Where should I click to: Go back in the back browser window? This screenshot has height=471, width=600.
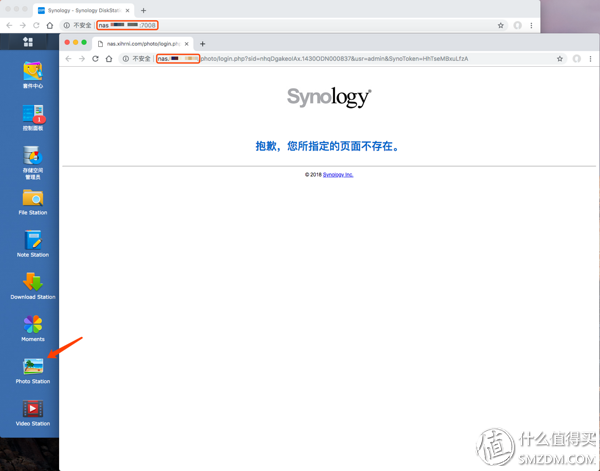point(9,25)
